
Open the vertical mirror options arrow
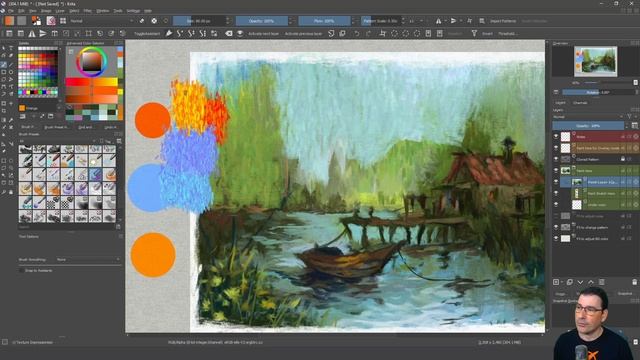[461, 21]
